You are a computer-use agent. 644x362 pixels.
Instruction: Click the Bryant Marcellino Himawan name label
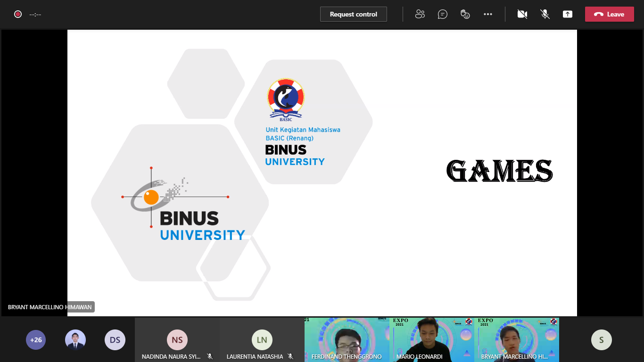[x=49, y=307]
